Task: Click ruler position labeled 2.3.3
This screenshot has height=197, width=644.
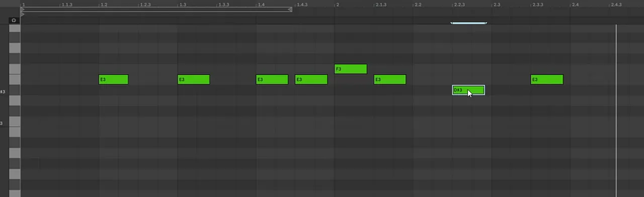Action: coord(538,5)
